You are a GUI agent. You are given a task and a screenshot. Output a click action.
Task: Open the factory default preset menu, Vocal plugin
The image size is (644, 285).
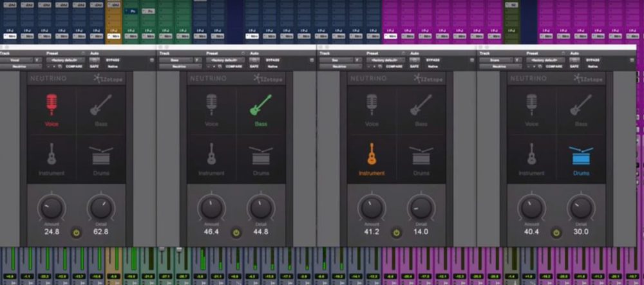click(x=66, y=60)
